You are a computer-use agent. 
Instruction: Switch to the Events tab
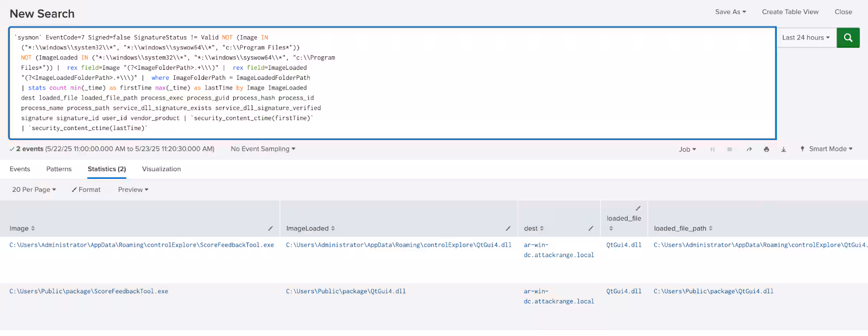20,169
